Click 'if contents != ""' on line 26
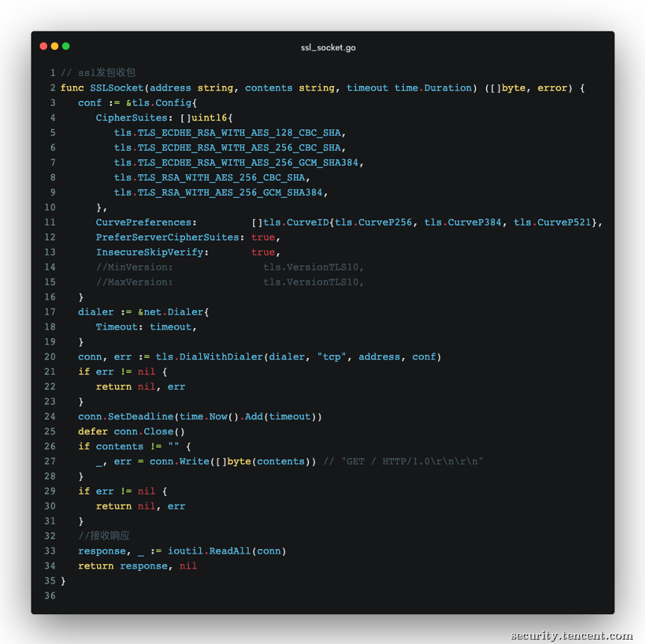 click(x=128, y=446)
